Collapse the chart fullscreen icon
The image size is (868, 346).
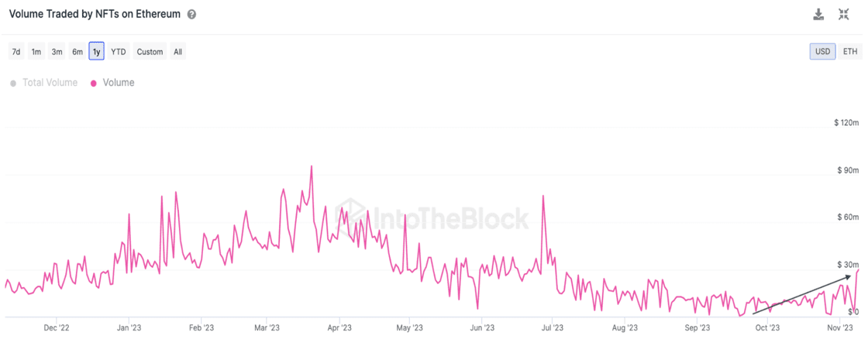pyautogui.click(x=844, y=14)
